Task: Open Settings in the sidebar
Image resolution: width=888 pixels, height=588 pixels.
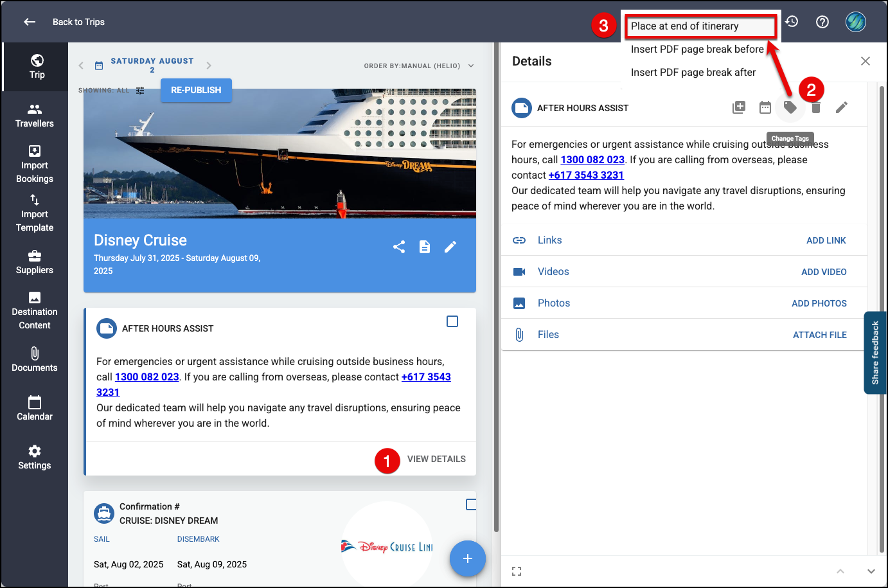Action: [35, 458]
